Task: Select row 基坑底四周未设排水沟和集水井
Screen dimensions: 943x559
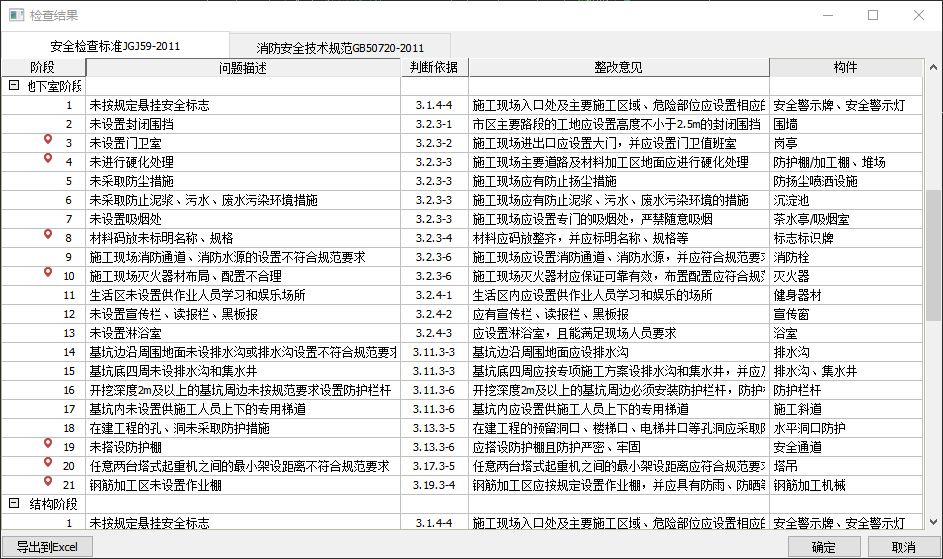Action: point(461,371)
